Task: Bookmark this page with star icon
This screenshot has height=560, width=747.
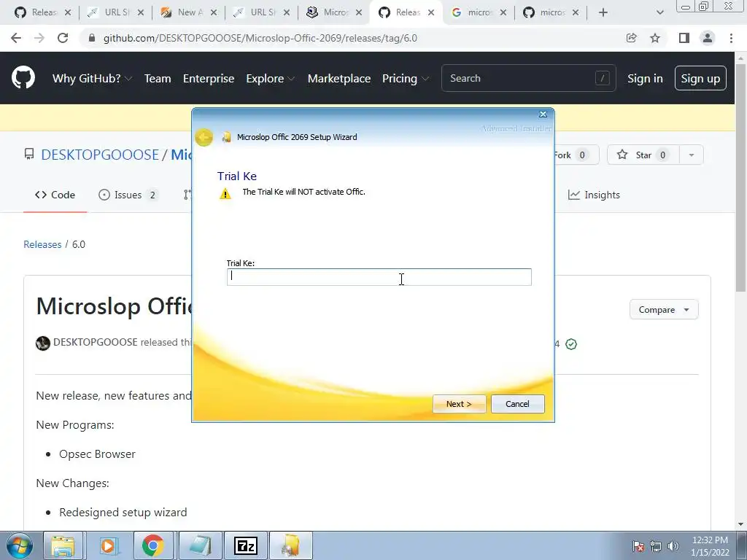Action: pos(655,38)
